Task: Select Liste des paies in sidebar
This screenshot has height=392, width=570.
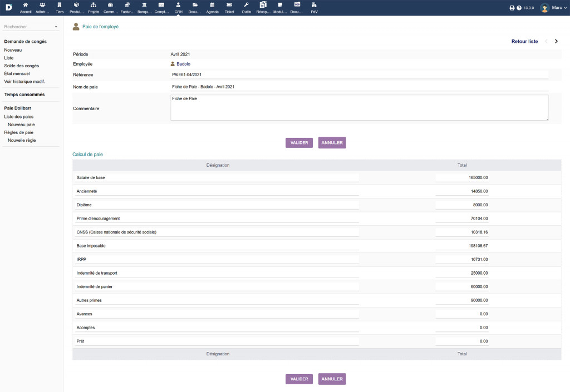Action: click(19, 117)
